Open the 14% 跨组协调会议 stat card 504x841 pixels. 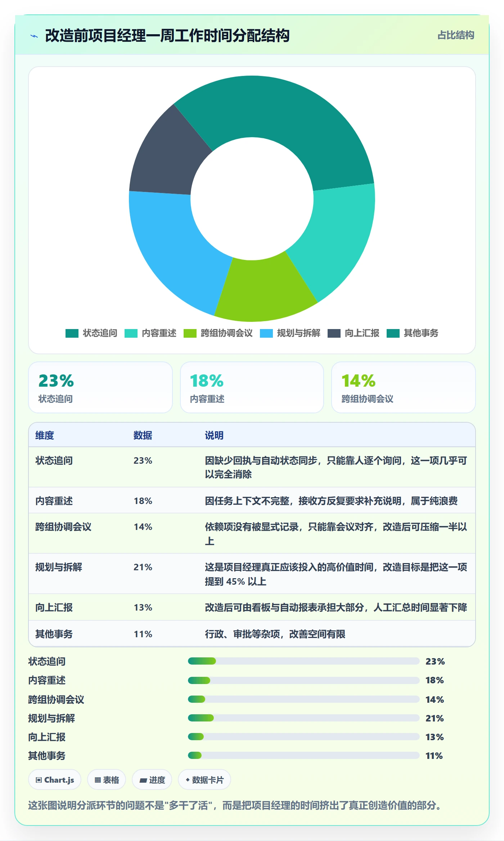(x=404, y=387)
